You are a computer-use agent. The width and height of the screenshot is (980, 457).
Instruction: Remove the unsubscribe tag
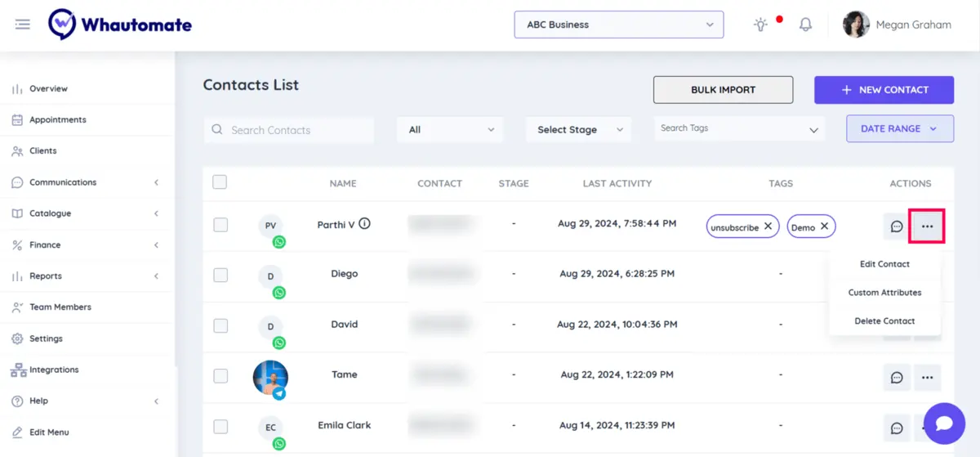(x=768, y=226)
